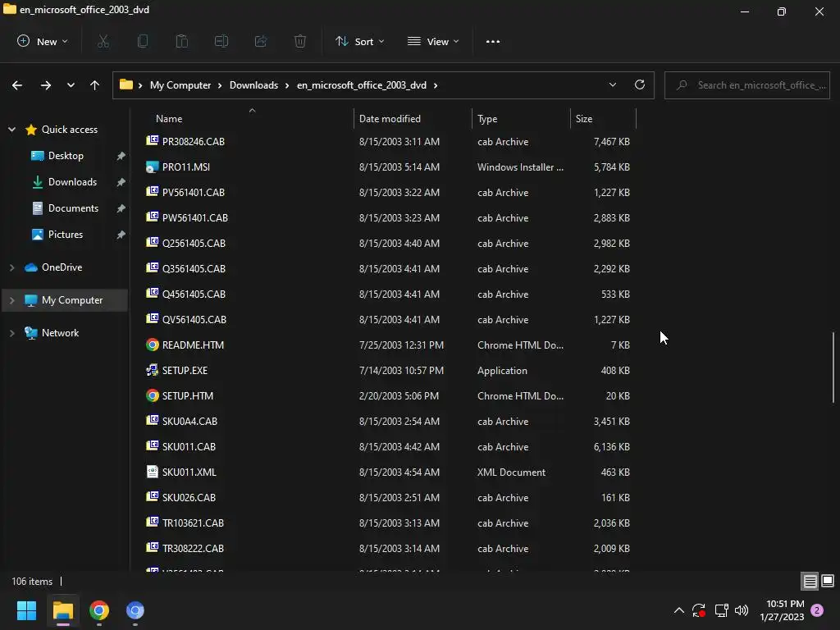Viewport: 840px width, 630px height.
Task: Select file SKU0A4.CAB
Action: coord(189,421)
